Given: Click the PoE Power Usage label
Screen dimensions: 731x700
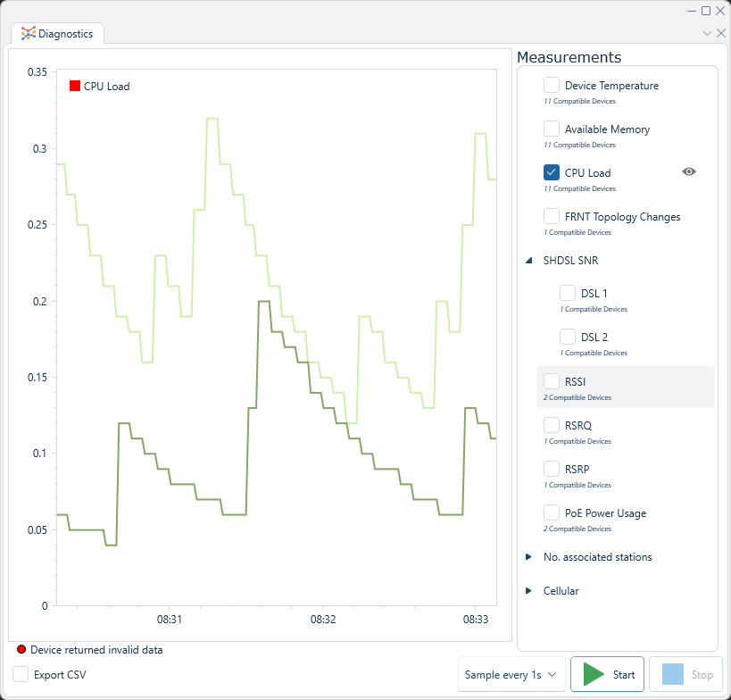Looking at the screenshot, I should (605, 513).
